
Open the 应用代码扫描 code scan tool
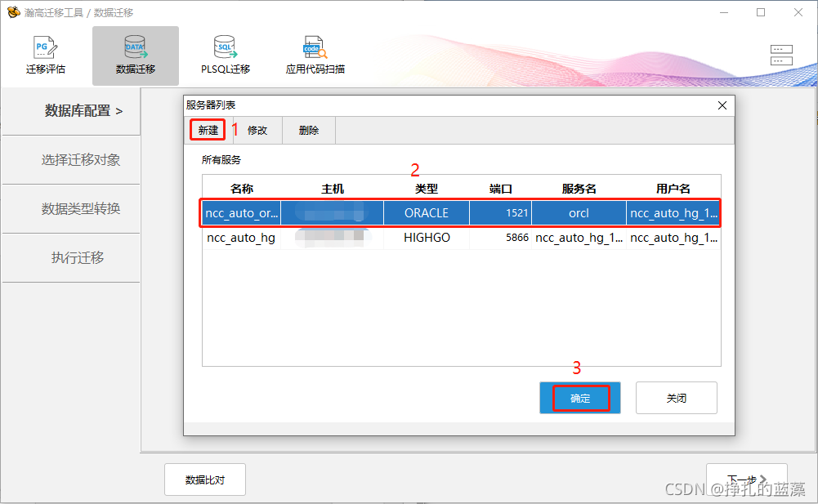315,56
